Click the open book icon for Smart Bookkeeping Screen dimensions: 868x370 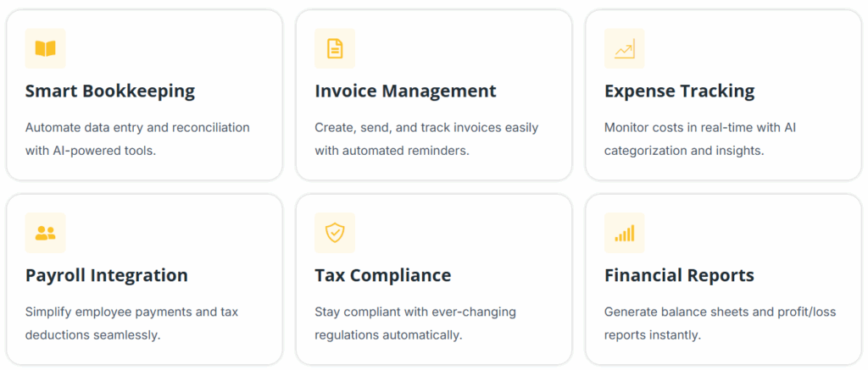[45, 49]
